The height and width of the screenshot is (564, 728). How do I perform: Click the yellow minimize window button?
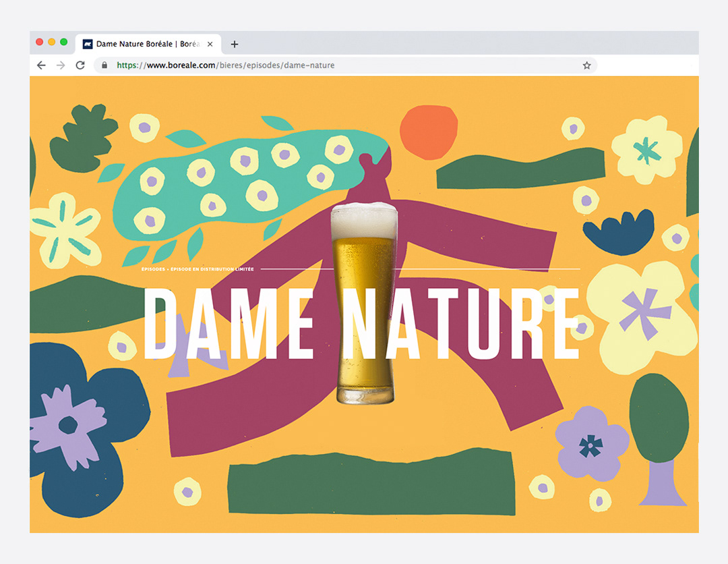tap(51, 43)
